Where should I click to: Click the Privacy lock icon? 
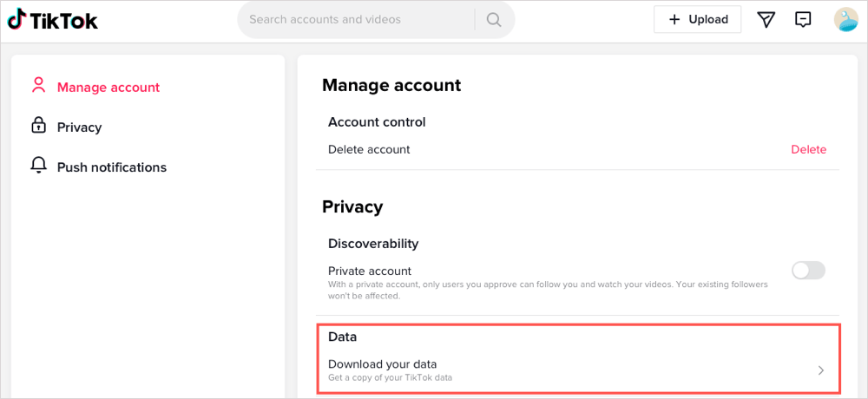point(38,127)
